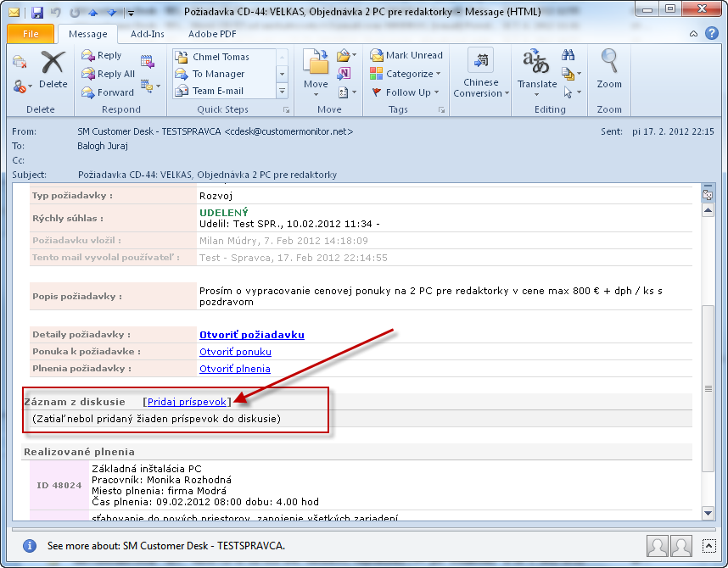The width and height of the screenshot is (728, 568).
Task: Click the Find binoculars icon
Action: [x=568, y=55]
